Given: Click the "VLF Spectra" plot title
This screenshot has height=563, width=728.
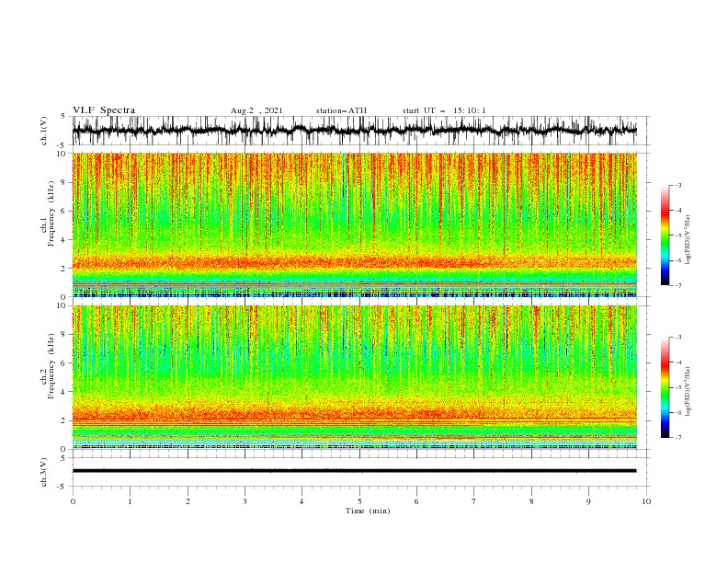Looking at the screenshot, I should pos(104,110).
